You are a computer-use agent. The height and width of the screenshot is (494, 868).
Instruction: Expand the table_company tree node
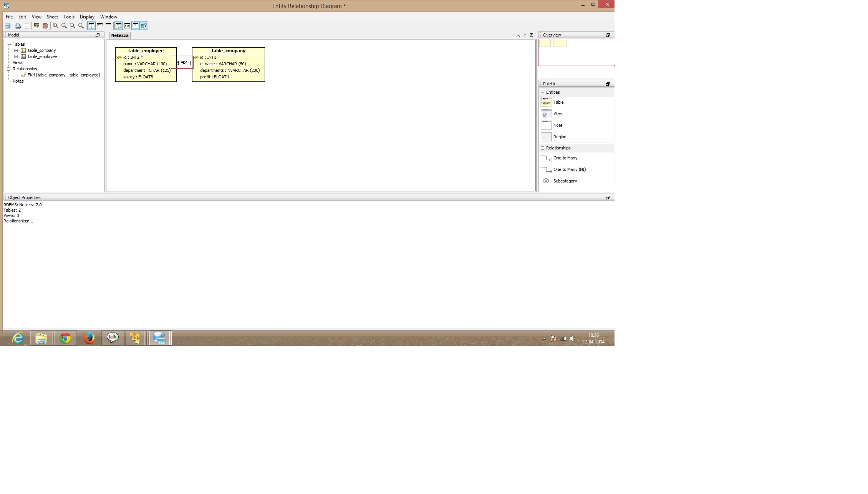tap(16, 50)
